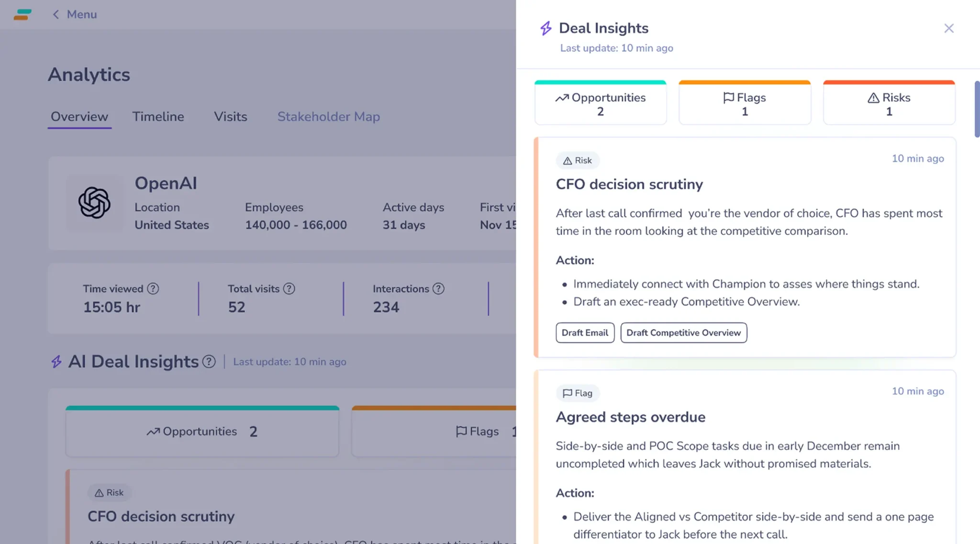Click the Menu back link

click(x=74, y=14)
